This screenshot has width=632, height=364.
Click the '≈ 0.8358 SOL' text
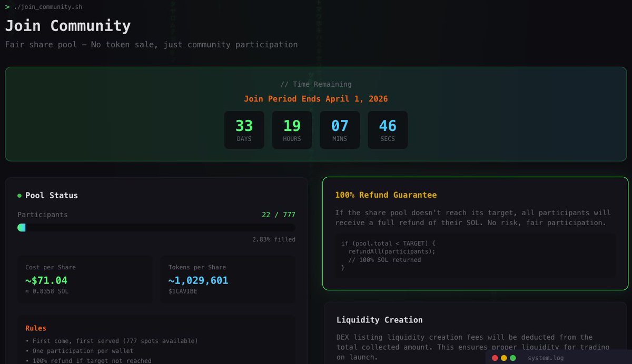(47, 291)
